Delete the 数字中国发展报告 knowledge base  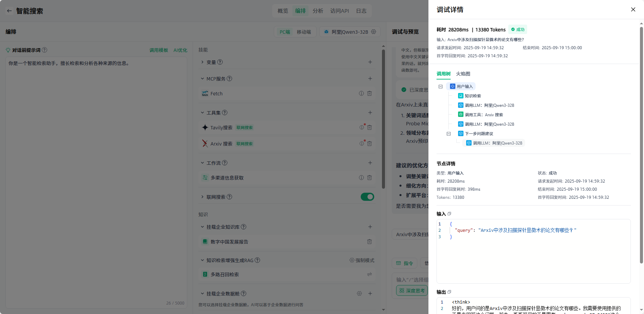[369, 242]
